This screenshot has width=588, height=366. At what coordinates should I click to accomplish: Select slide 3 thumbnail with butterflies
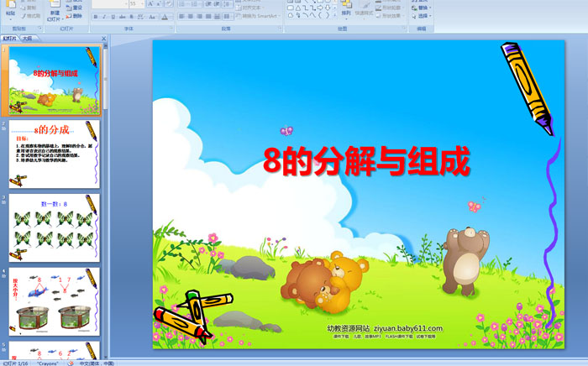tap(55, 227)
